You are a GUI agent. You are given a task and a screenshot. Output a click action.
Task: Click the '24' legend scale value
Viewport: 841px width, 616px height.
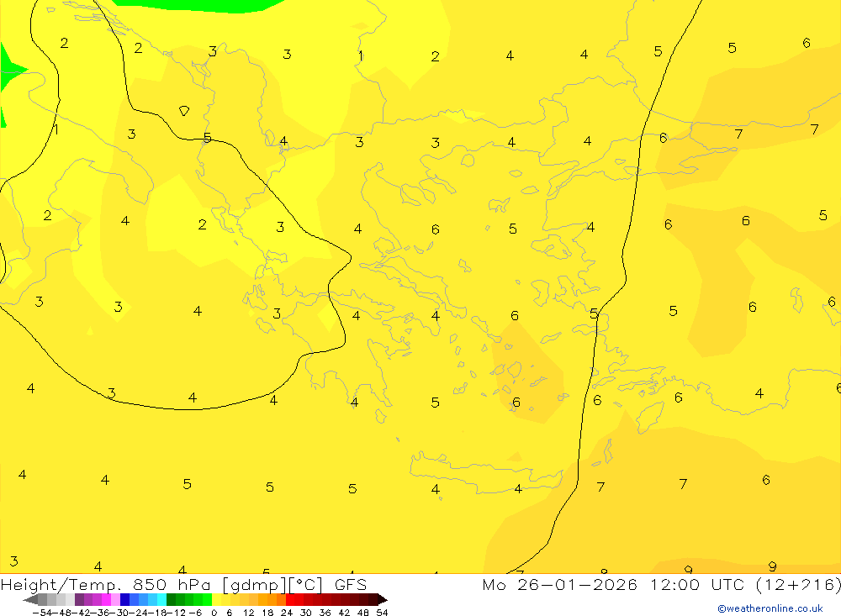[x=287, y=613]
